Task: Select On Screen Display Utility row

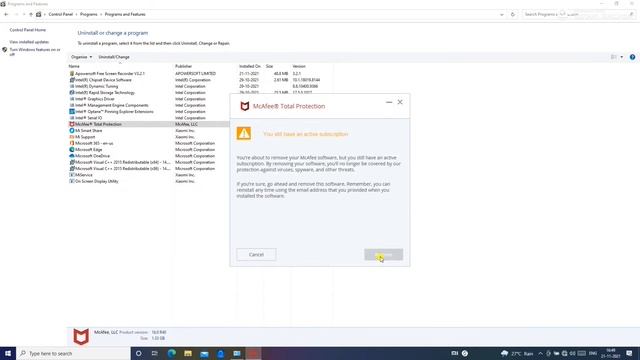Action: point(149,181)
